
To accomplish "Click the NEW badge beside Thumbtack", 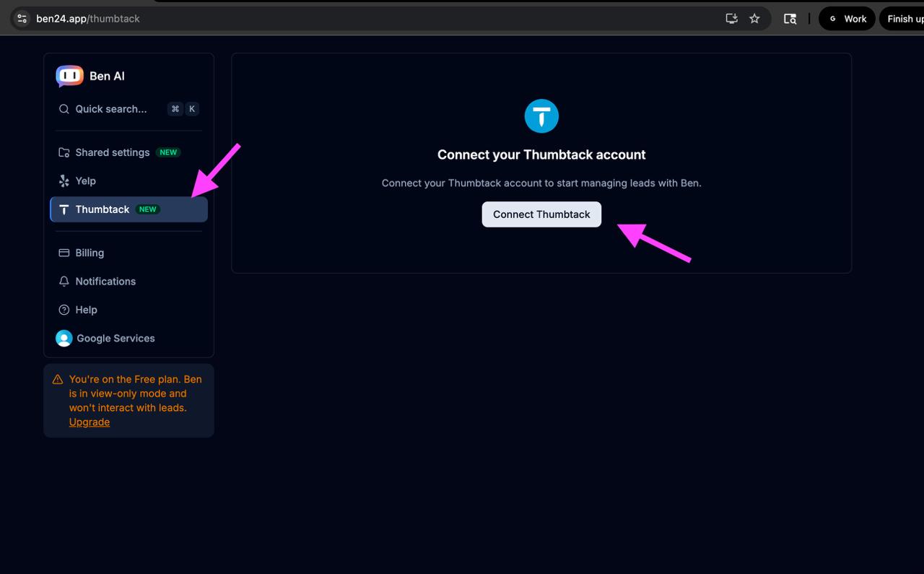I will [x=148, y=209].
